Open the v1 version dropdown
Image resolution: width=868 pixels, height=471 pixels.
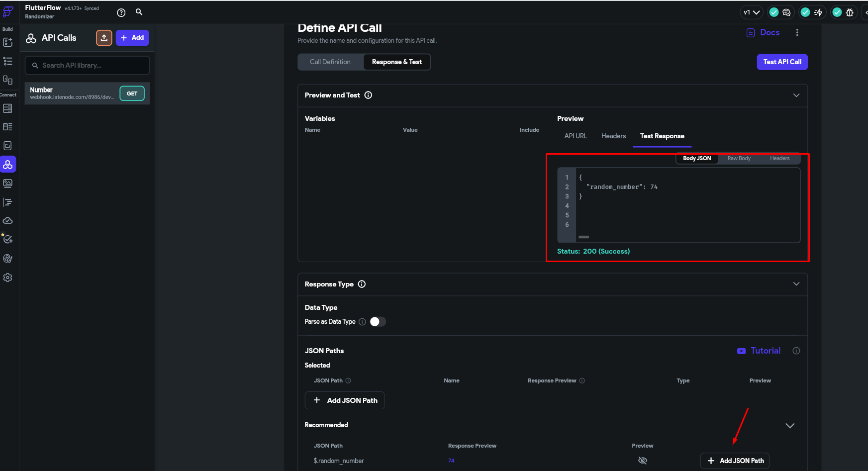pyautogui.click(x=751, y=12)
